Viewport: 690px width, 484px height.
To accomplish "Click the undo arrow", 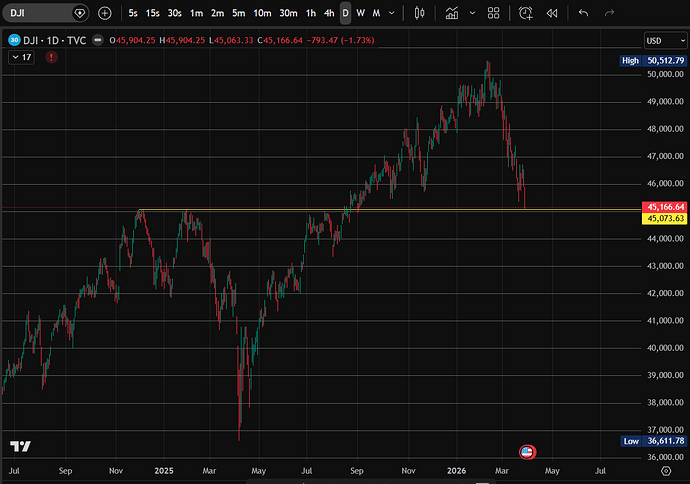I will (584, 13).
